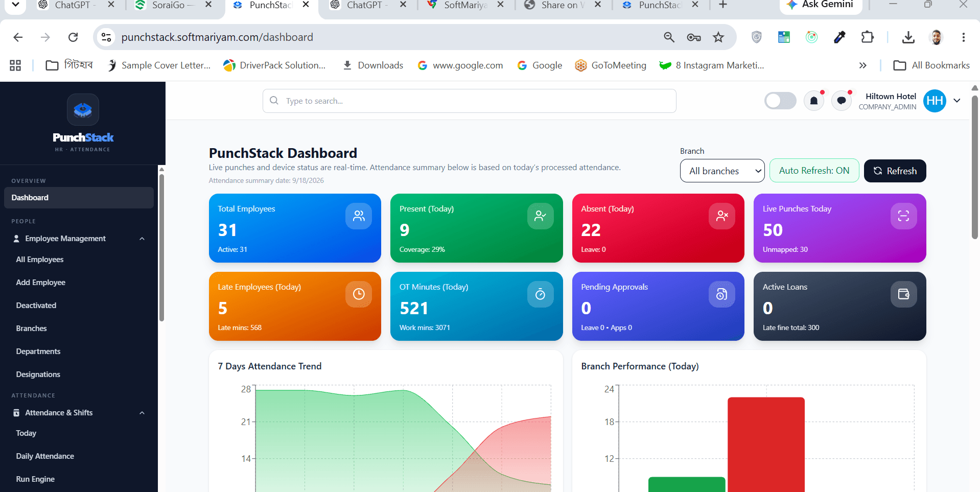
Task: Click the Refresh button
Action: pyautogui.click(x=895, y=171)
